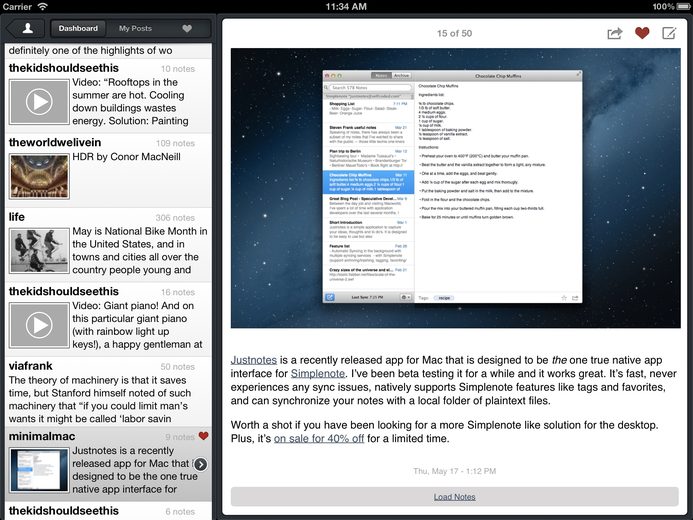Viewport: 693px width, 520px height.
Task: Open the National Bike Month photo thumbnail
Action: click(x=39, y=251)
